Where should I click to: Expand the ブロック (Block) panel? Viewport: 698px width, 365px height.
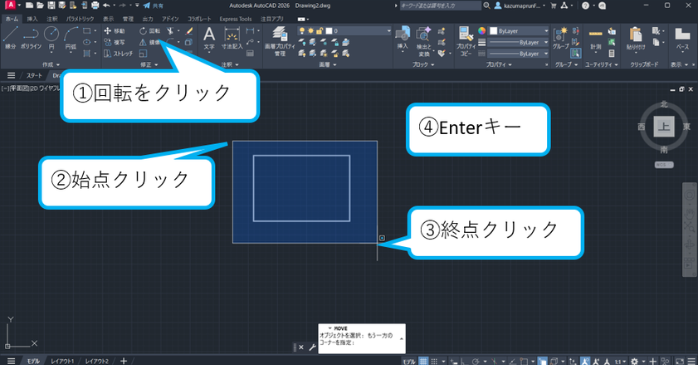tap(422, 65)
